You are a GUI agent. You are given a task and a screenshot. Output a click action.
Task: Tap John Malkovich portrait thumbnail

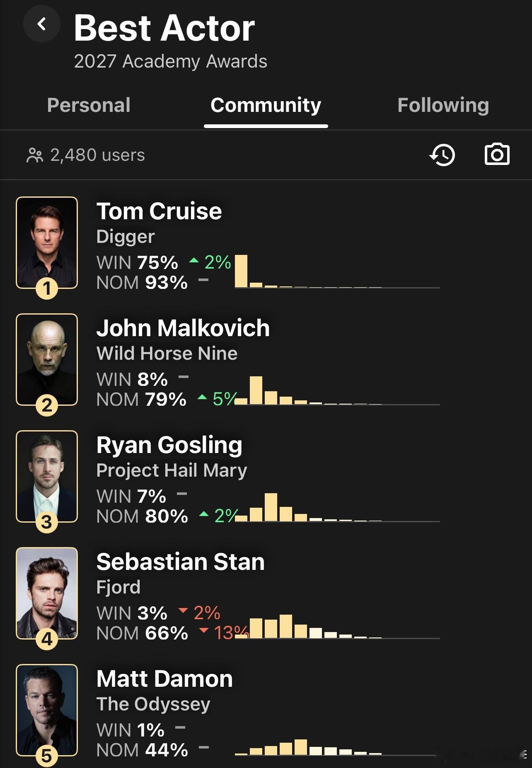(x=47, y=359)
